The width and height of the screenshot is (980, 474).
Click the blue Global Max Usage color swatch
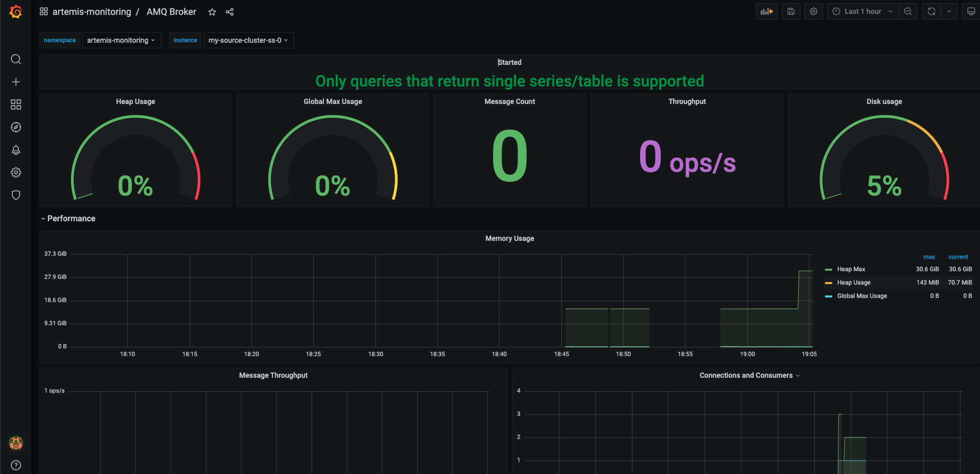point(829,296)
